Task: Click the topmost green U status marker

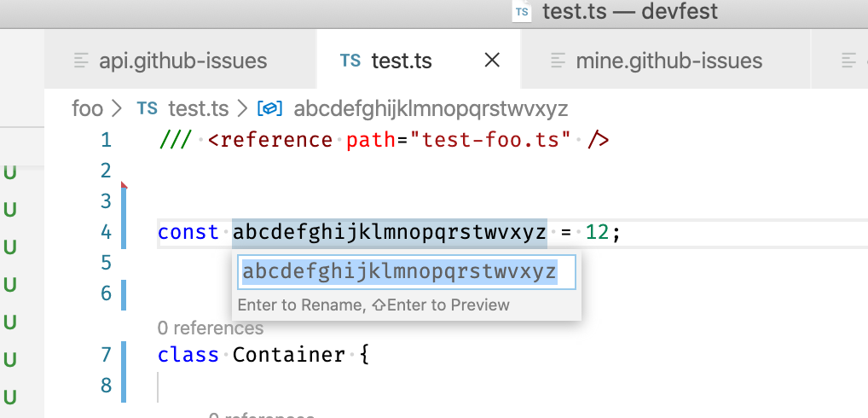Action: [x=10, y=172]
